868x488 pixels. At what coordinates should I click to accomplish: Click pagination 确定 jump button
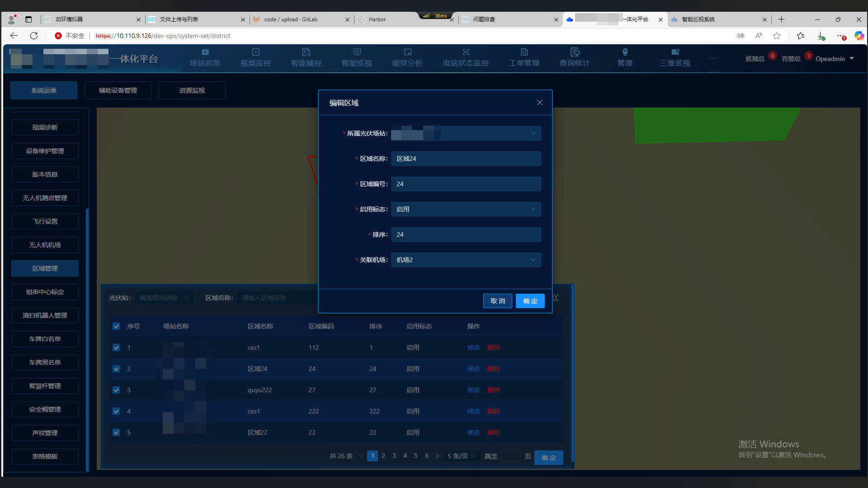click(549, 458)
